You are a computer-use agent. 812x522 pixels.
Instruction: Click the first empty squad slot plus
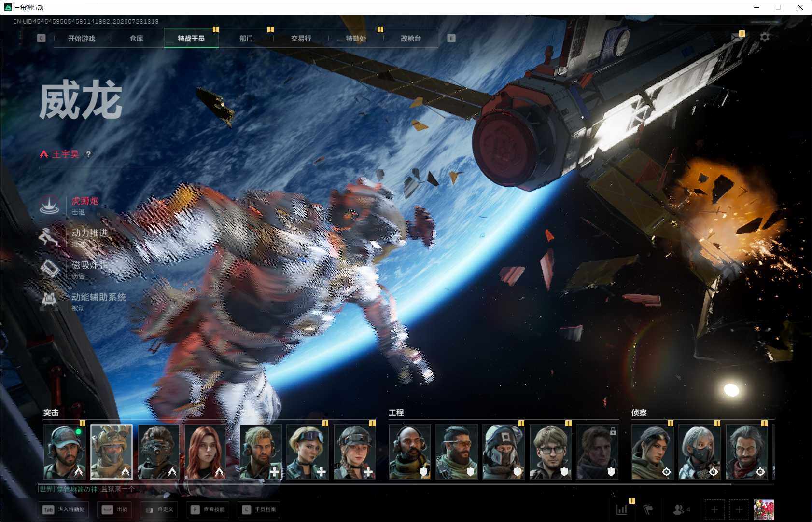coord(714,509)
